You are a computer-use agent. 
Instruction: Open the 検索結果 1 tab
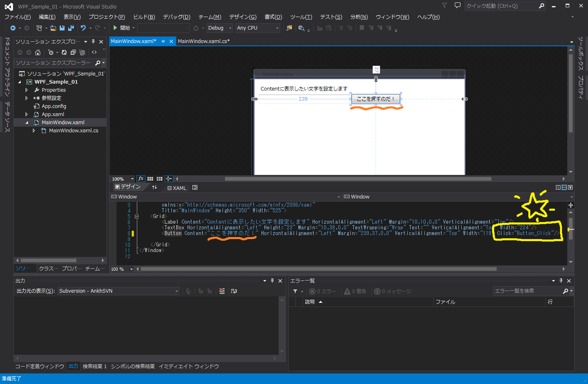click(x=95, y=367)
